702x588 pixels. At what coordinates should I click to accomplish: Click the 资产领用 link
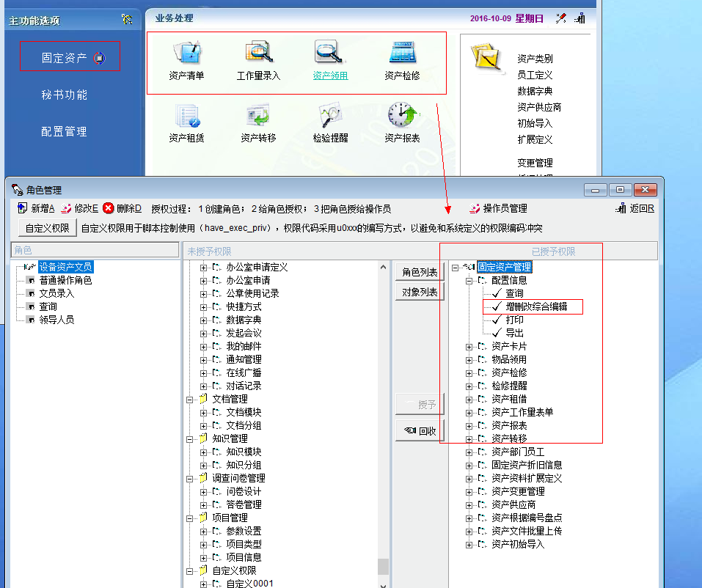pyautogui.click(x=330, y=76)
